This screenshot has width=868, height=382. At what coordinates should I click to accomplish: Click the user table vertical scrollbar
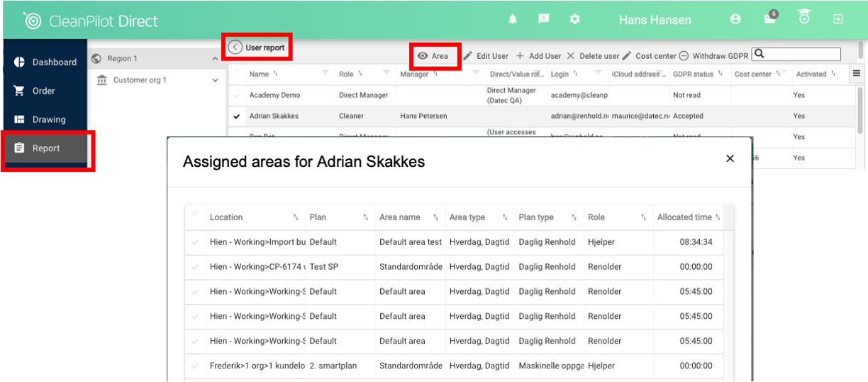861,107
